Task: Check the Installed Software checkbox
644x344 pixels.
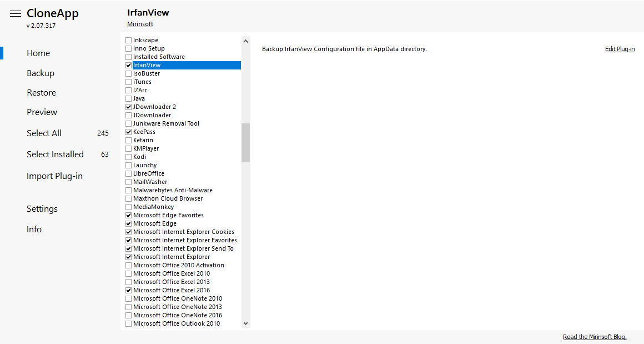Action: 129,57
